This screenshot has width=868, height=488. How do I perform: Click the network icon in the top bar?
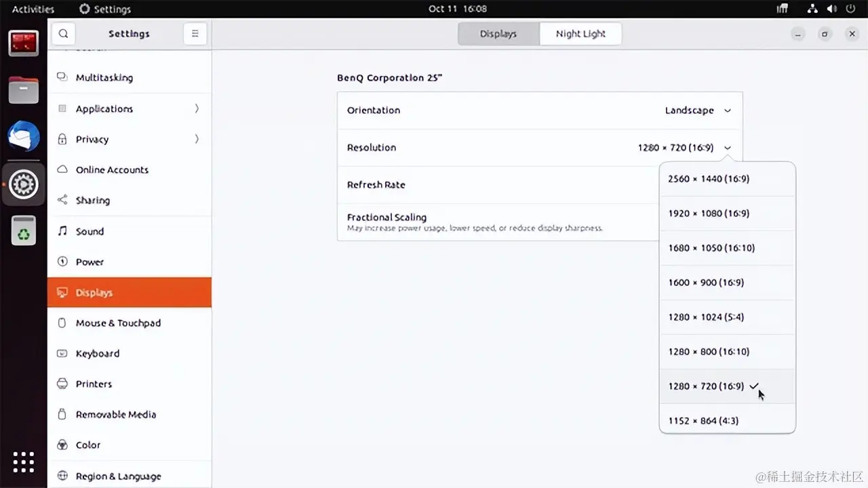click(x=812, y=9)
